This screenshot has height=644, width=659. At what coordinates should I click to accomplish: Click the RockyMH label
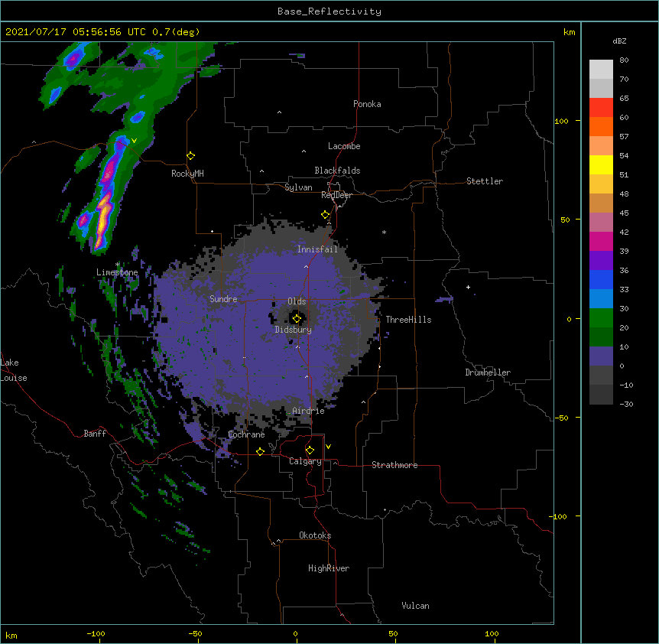coord(187,174)
